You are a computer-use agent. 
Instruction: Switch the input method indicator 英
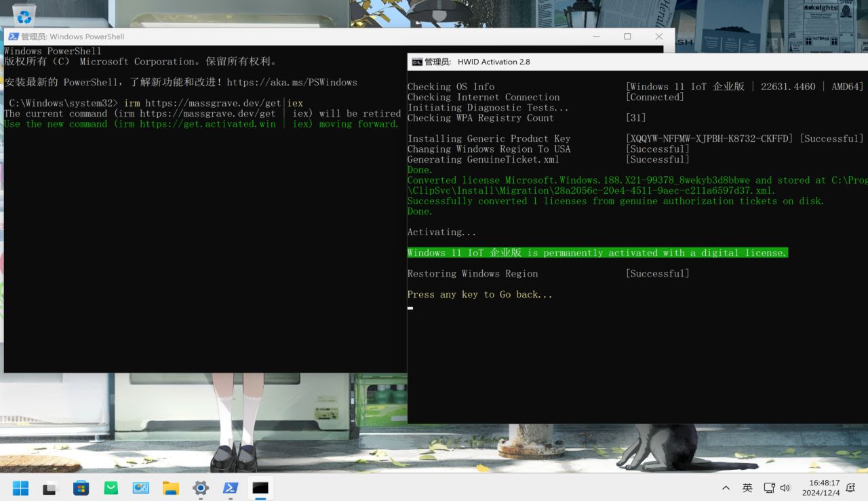coord(747,487)
